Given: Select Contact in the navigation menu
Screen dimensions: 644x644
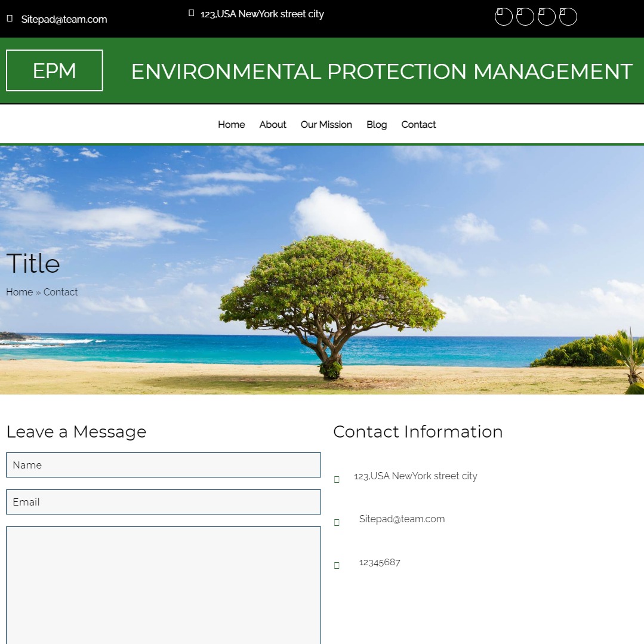Looking at the screenshot, I should pos(418,125).
